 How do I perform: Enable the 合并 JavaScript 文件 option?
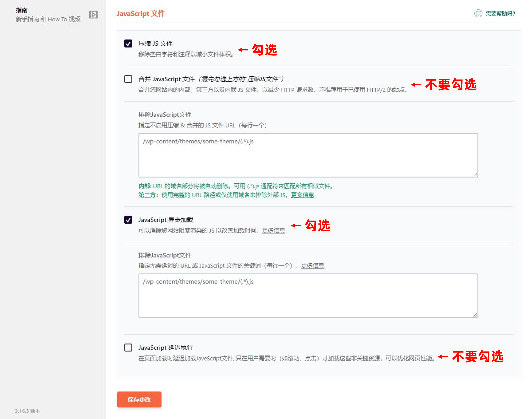(128, 79)
